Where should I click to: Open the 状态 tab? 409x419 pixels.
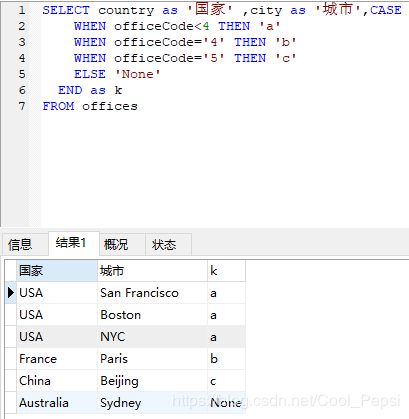click(168, 244)
